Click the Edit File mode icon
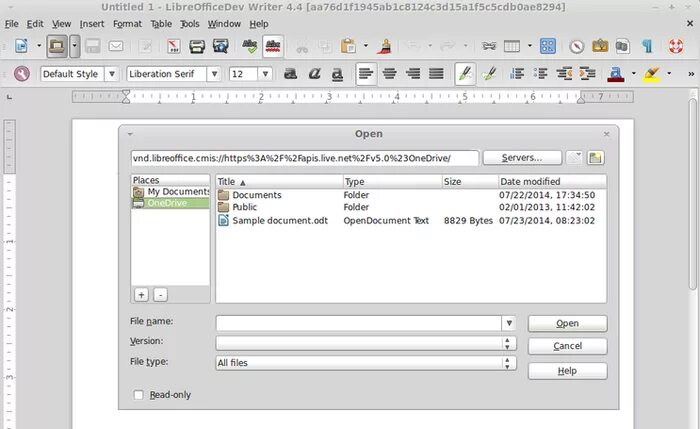The width and height of the screenshot is (700, 429). coord(146,46)
